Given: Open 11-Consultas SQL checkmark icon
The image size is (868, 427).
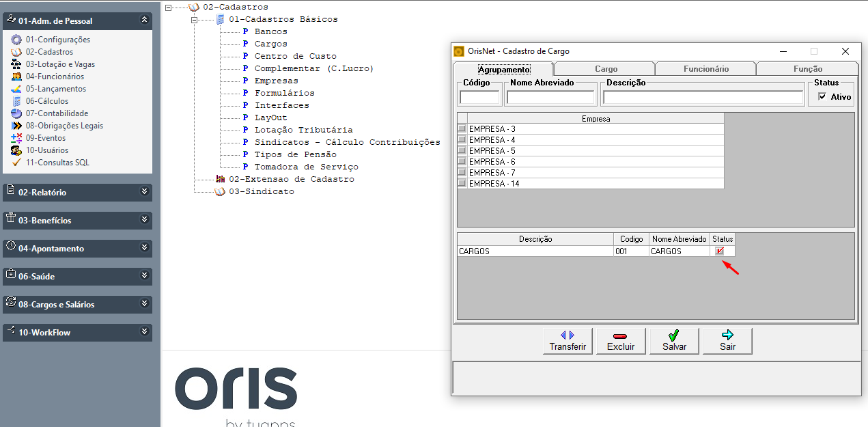Looking at the screenshot, I should pos(16,163).
